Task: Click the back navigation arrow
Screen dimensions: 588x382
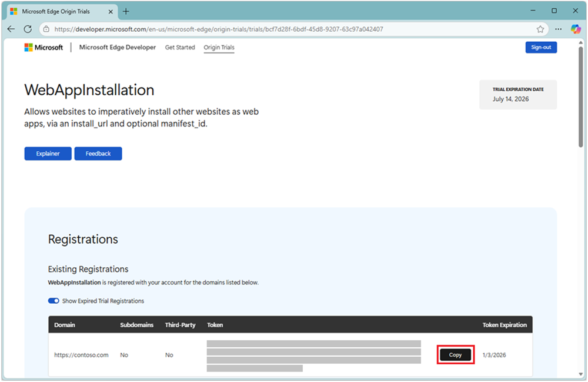Action: 11,28
